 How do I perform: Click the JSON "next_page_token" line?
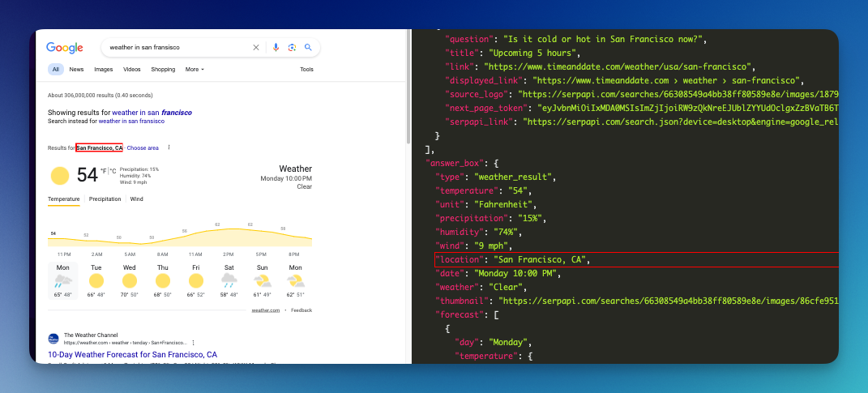click(642, 108)
